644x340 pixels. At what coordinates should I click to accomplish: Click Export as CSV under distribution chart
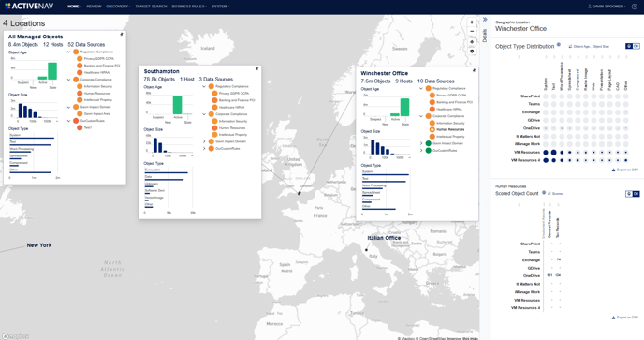(625, 170)
